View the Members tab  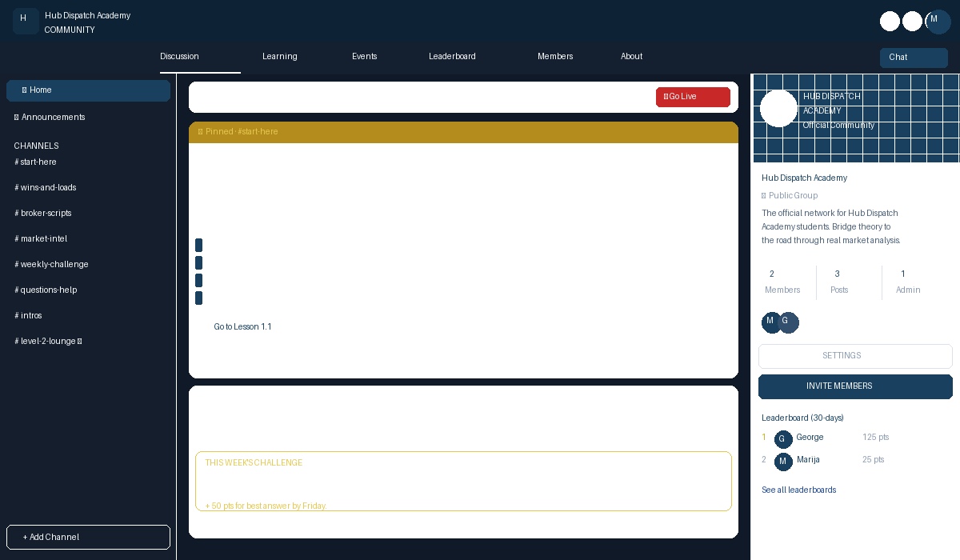(x=555, y=57)
